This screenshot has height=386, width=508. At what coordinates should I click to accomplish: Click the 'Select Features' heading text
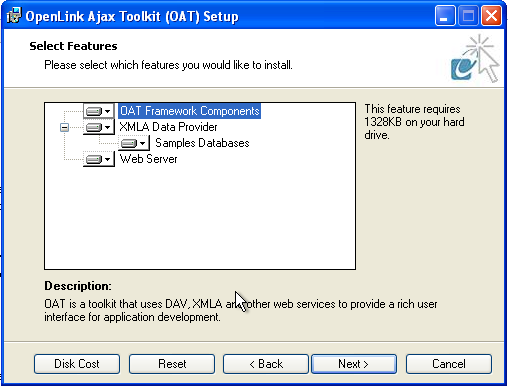(73, 46)
